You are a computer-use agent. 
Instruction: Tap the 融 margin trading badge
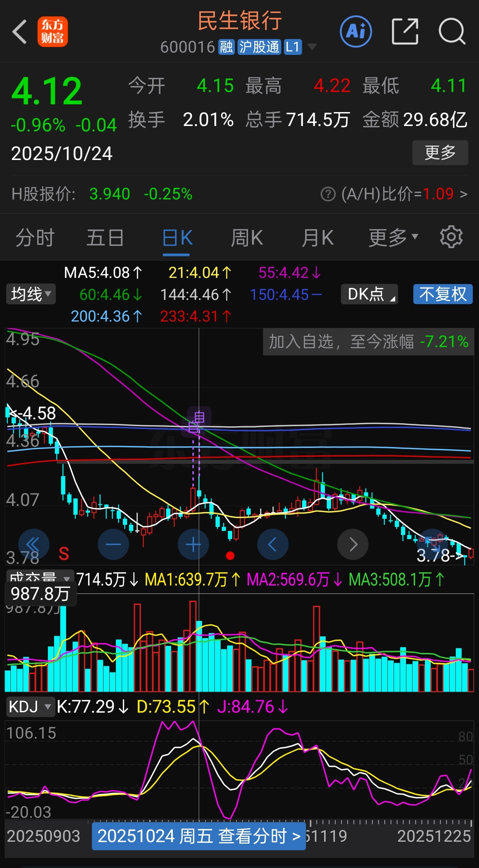[x=226, y=47]
